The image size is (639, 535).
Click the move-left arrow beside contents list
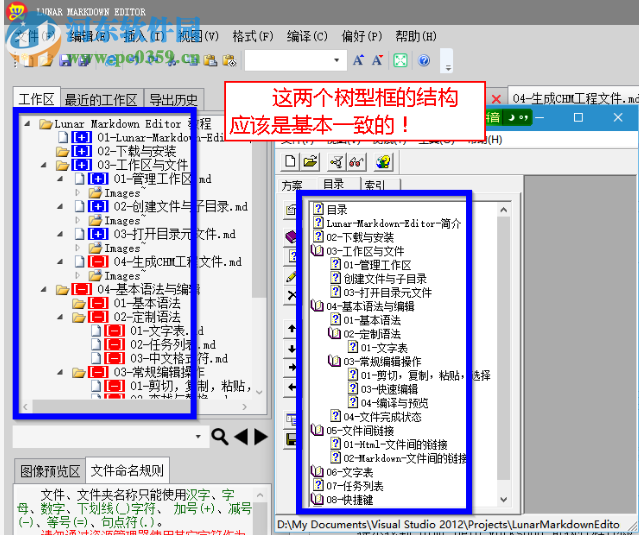tap(291, 387)
